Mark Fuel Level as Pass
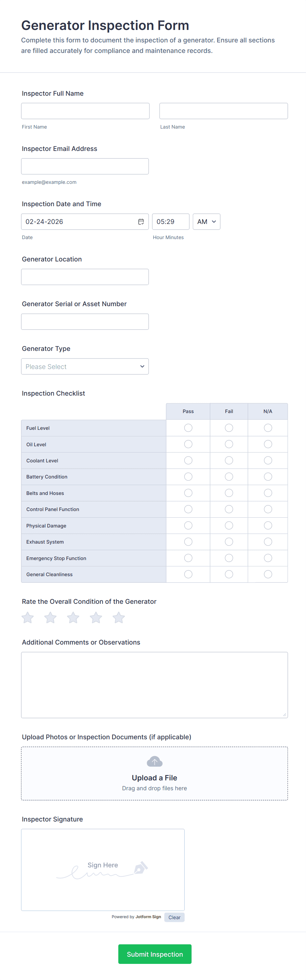 tap(188, 428)
